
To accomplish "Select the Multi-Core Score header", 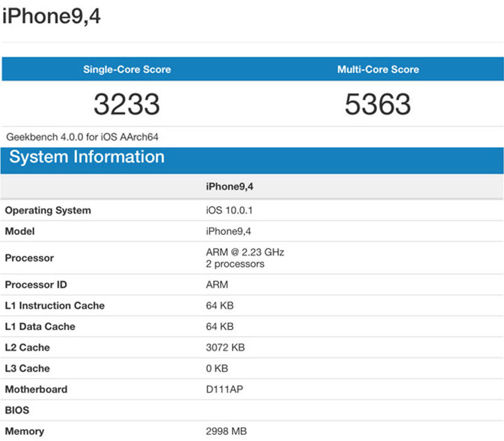I will click(x=378, y=69).
